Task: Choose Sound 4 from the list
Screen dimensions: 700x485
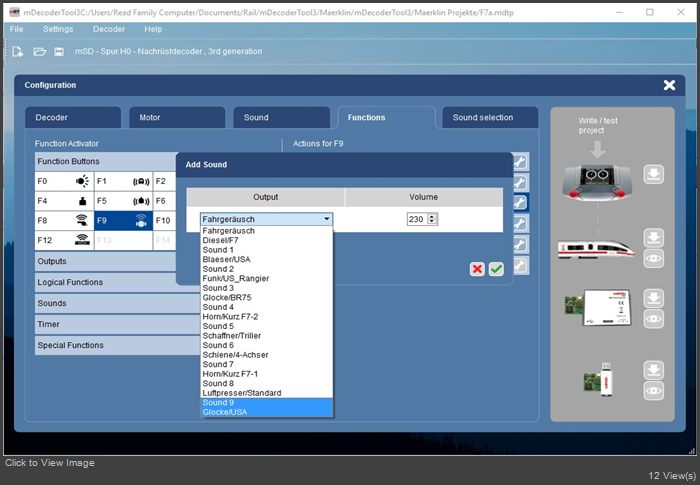Action: click(x=267, y=307)
